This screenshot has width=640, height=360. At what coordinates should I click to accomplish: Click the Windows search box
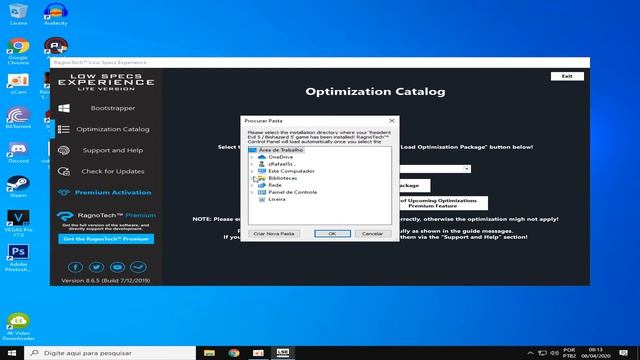[x=110, y=353]
